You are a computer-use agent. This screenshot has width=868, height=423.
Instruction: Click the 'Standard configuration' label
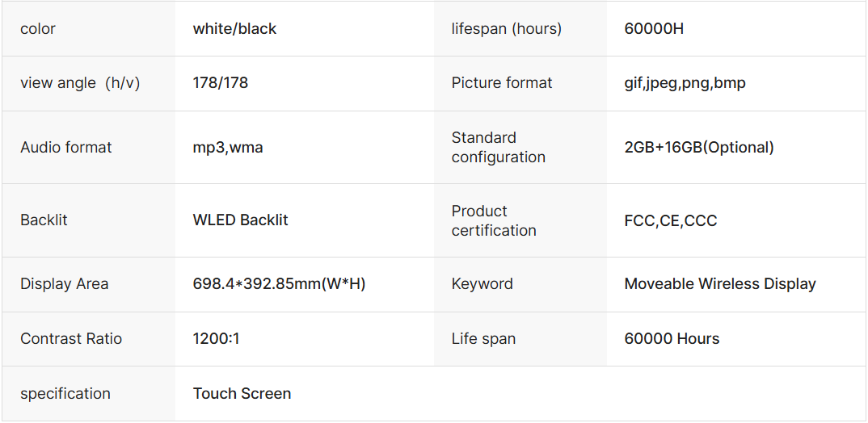(x=498, y=148)
